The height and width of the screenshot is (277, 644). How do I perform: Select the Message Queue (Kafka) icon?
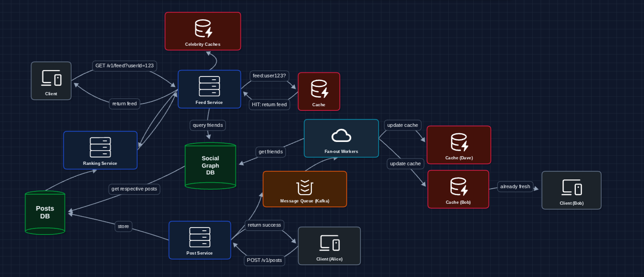(305, 185)
